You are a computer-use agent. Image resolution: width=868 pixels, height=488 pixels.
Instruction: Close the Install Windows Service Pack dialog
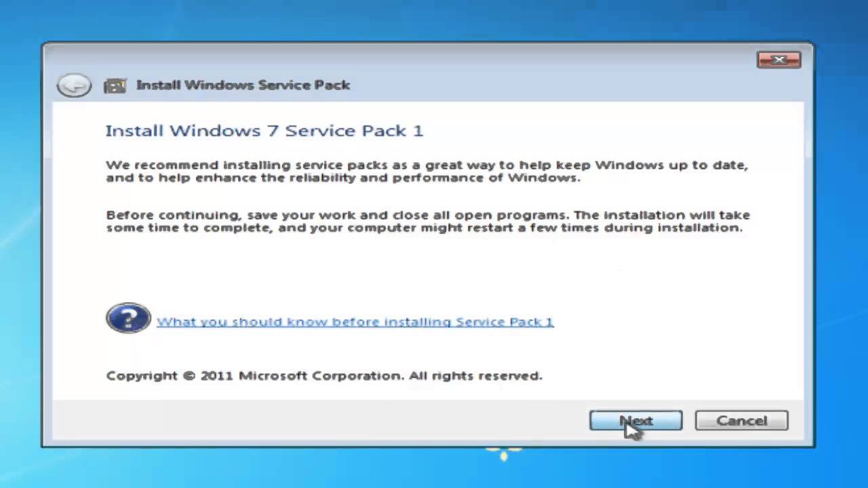(778, 60)
